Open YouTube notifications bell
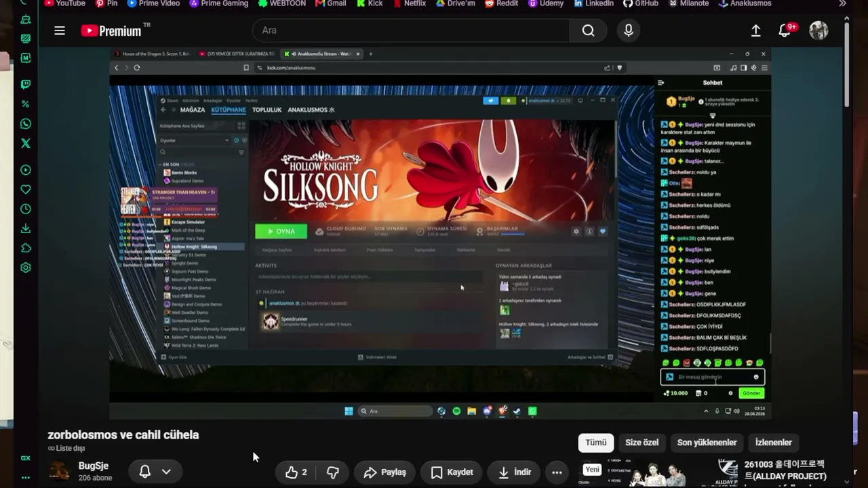This screenshot has width=868, height=488. [785, 30]
